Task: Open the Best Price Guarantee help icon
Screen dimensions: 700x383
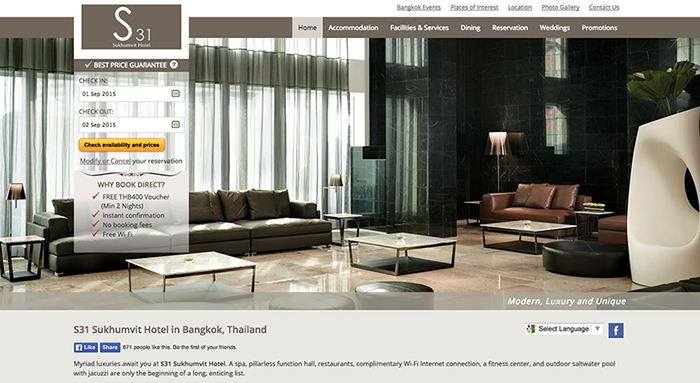Action: pos(174,65)
